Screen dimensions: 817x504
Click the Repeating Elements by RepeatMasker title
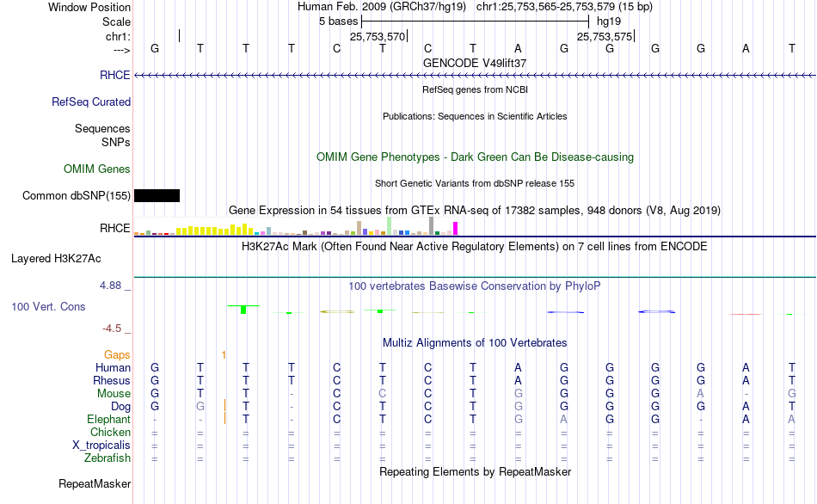click(475, 471)
